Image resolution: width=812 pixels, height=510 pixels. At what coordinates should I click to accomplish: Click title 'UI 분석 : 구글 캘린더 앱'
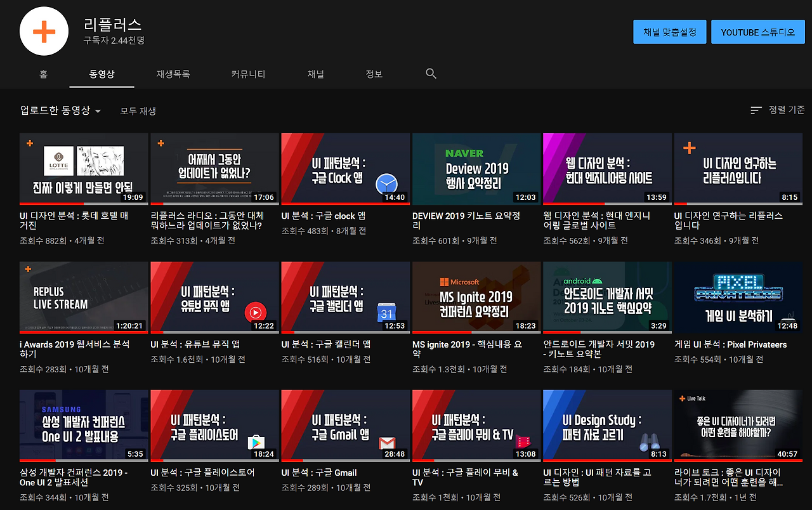(326, 344)
